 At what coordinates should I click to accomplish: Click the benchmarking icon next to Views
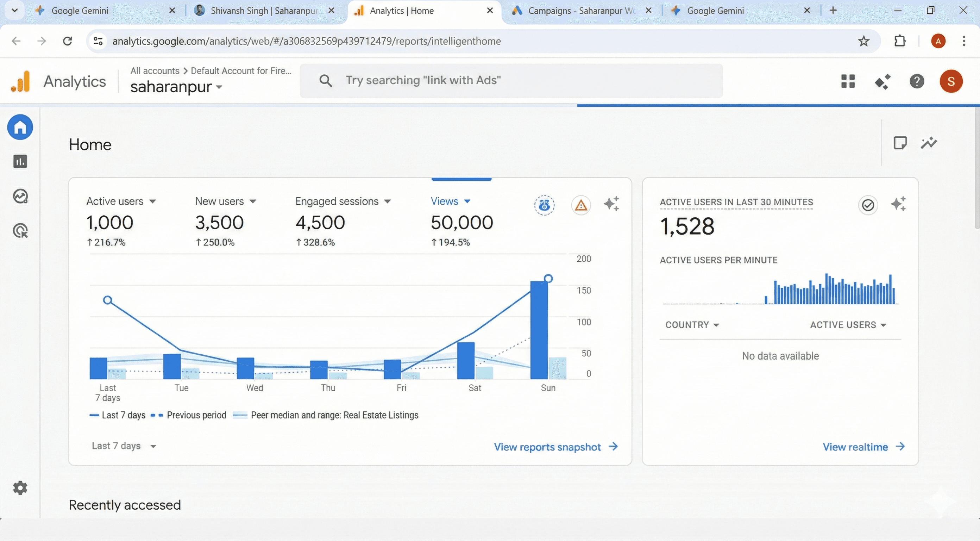point(544,205)
